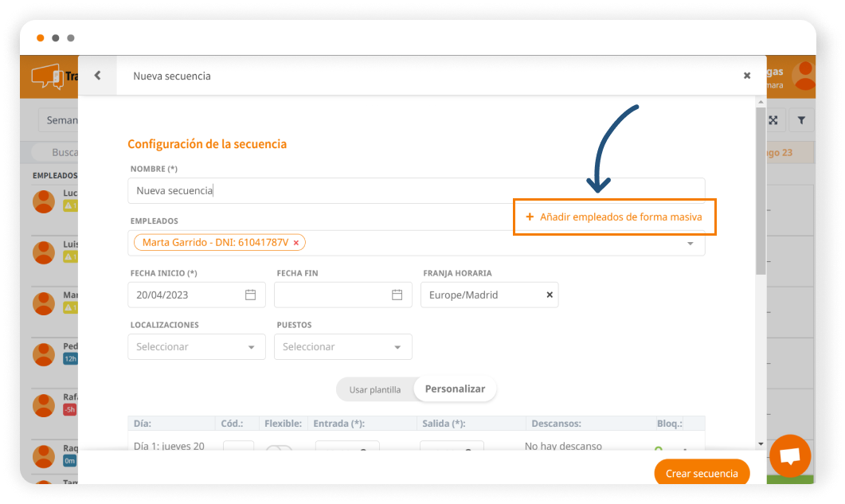This screenshot has height=504, width=845.
Task: Clear the Europe/Madrid time zone
Action: (549, 295)
